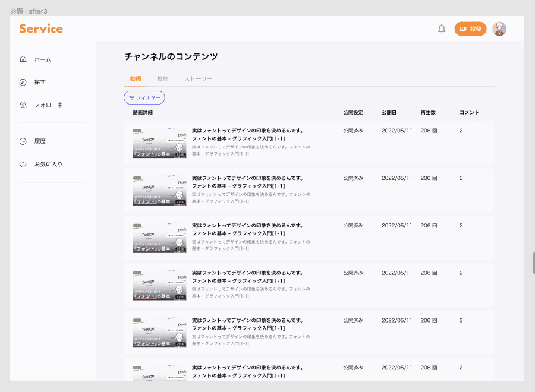Click the compass explore icon
This screenshot has height=392, width=535.
pyautogui.click(x=23, y=82)
